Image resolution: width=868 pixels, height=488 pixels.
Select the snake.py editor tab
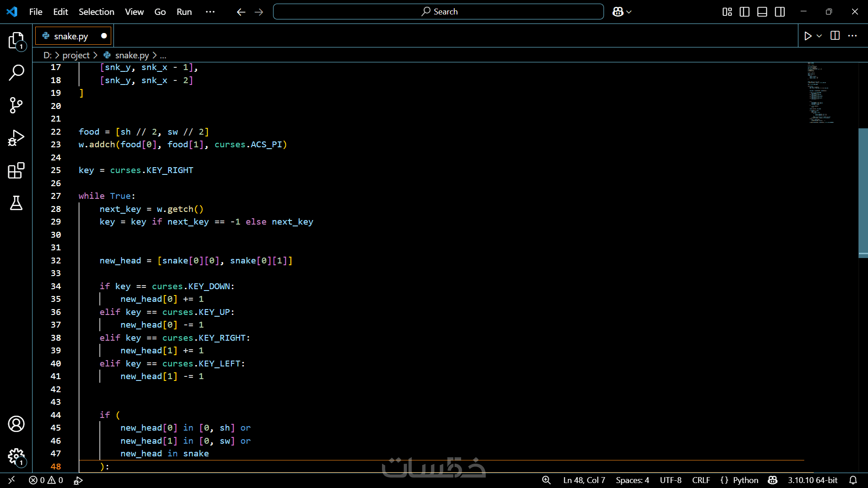point(71,36)
